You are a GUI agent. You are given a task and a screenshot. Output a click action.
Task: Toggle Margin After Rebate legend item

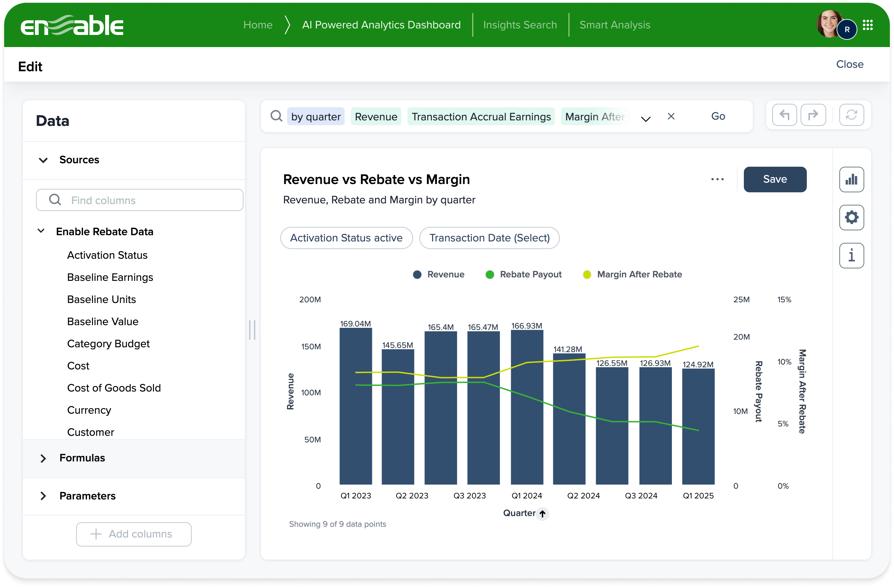632,275
